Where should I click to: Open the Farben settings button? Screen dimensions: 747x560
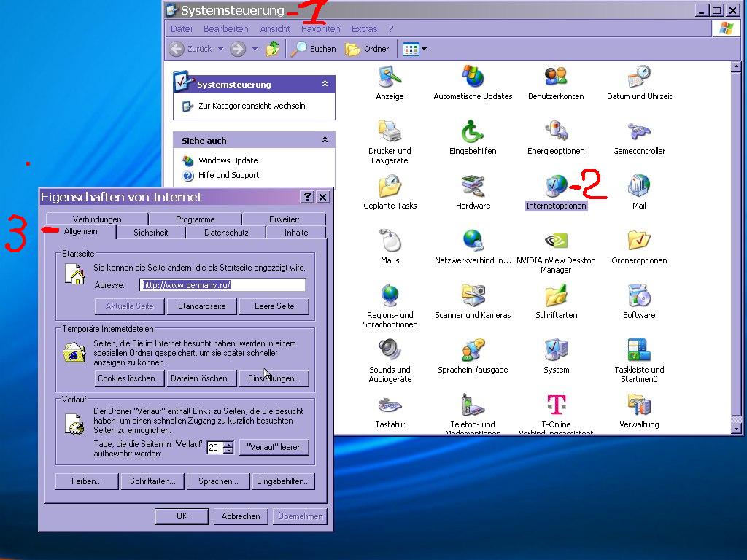[87, 481]
